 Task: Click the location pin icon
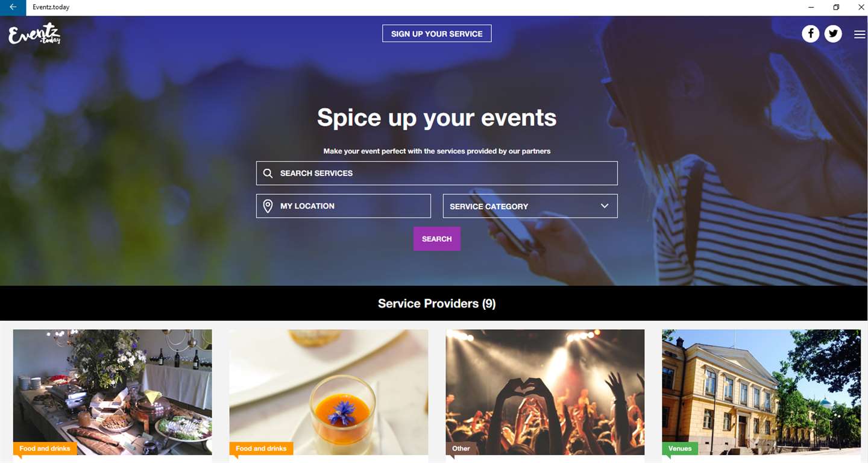point(268,206)
